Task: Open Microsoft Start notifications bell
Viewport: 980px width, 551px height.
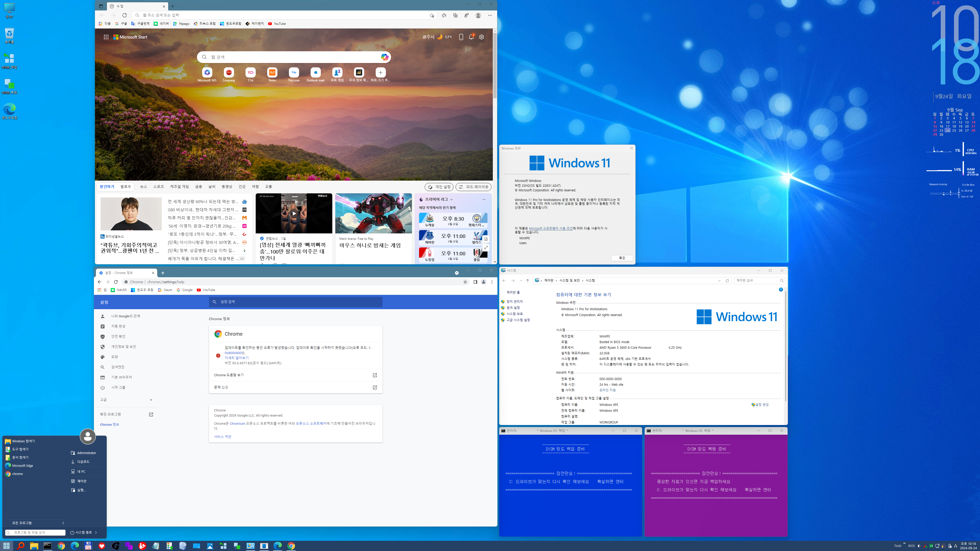Action: tap(471, 37)
